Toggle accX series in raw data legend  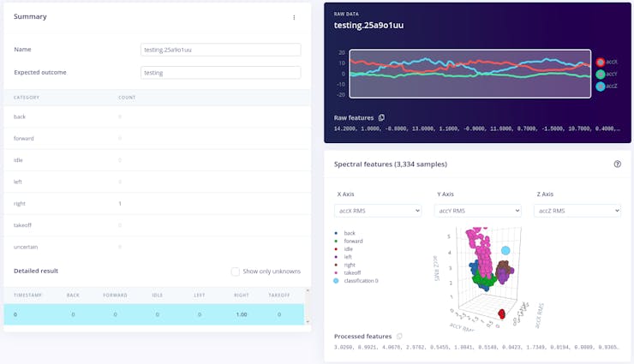point(607,62)
